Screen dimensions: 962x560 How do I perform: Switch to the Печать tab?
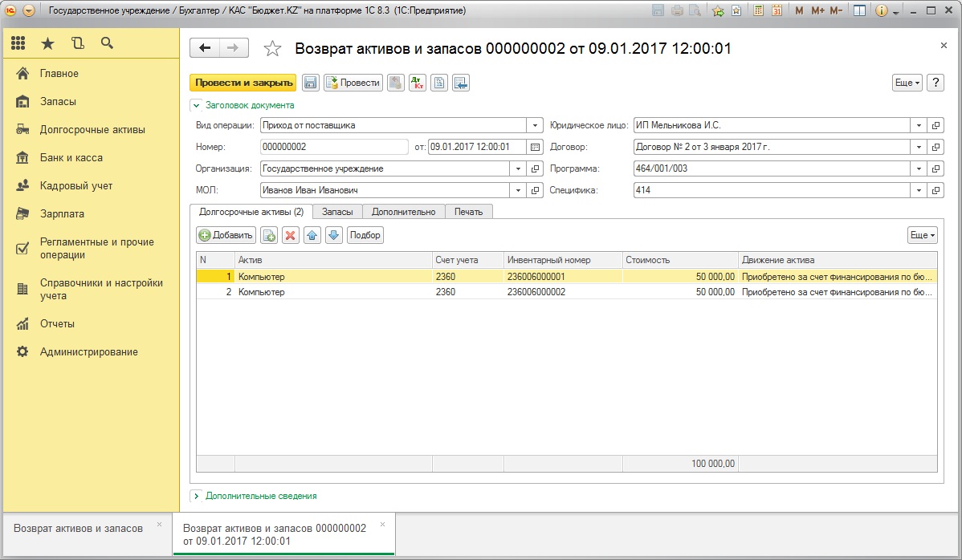pos(469,212)
